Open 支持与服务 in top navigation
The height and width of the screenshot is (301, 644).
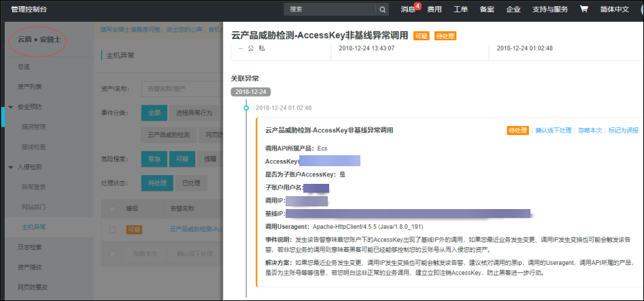click(550, 10)
